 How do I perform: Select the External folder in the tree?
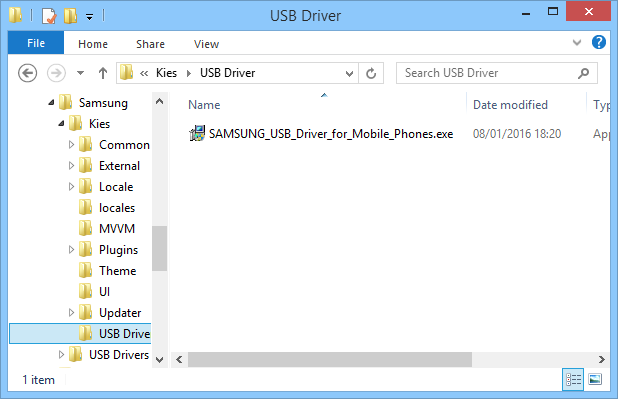tap(119, 166)
